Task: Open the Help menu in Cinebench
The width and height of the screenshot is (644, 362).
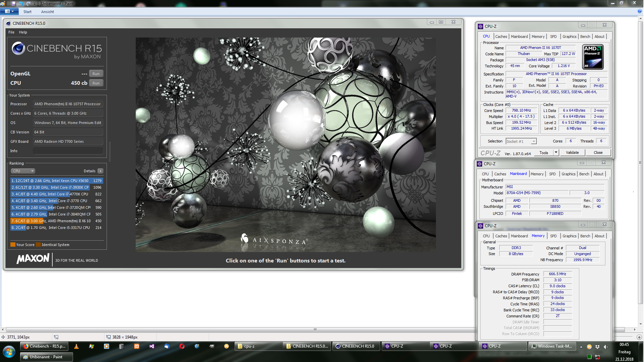Action: (x=23, y=32)
